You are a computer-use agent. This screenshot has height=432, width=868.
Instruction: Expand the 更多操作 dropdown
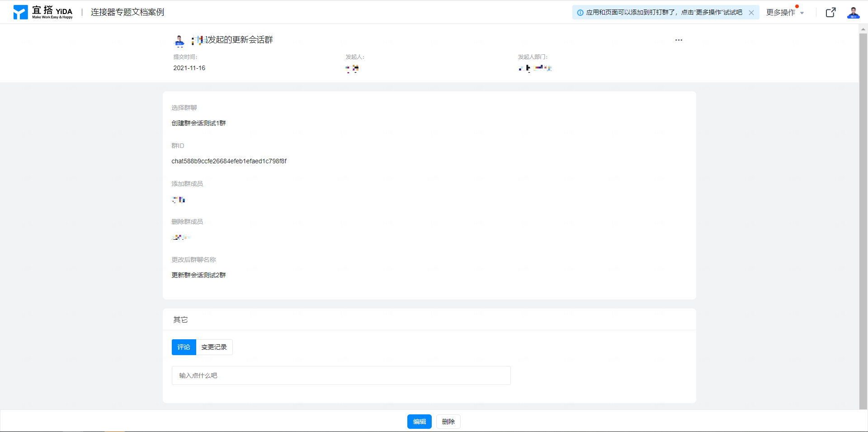[x=780, y=13]
